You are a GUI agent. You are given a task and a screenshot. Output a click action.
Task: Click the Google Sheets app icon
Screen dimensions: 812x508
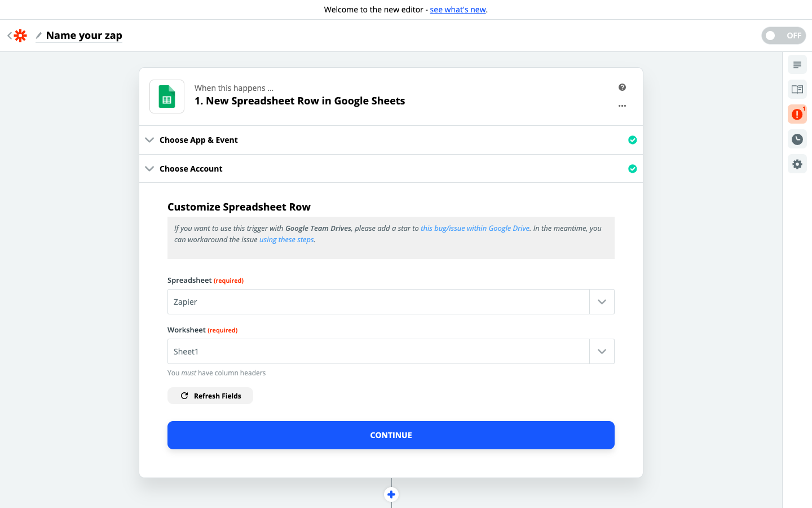167,97
